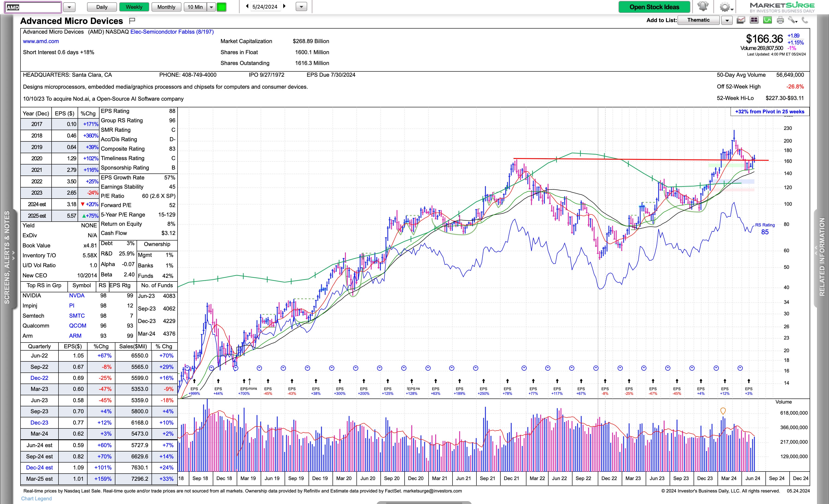Open the symbol history dropdown arrow

coord(69,7)
